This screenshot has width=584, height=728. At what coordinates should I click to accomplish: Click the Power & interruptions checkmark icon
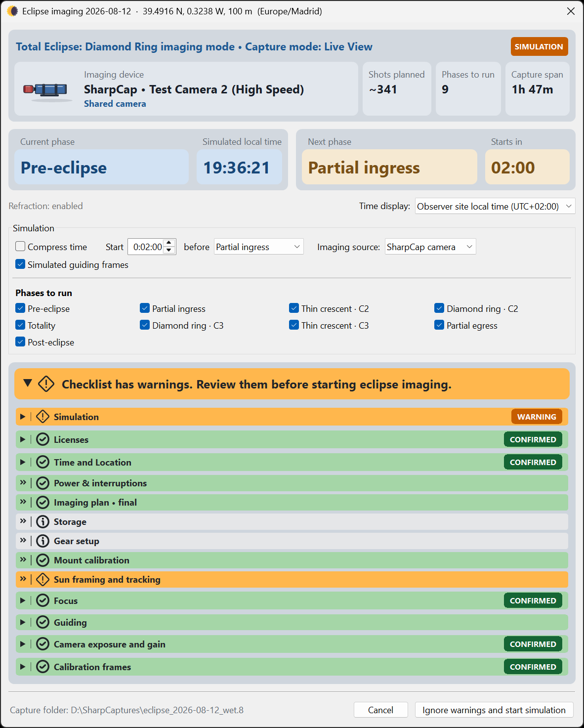(43, 483)
